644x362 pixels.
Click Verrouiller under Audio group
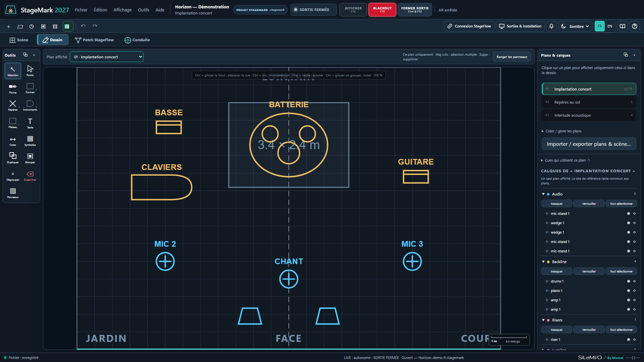(589, 204)
